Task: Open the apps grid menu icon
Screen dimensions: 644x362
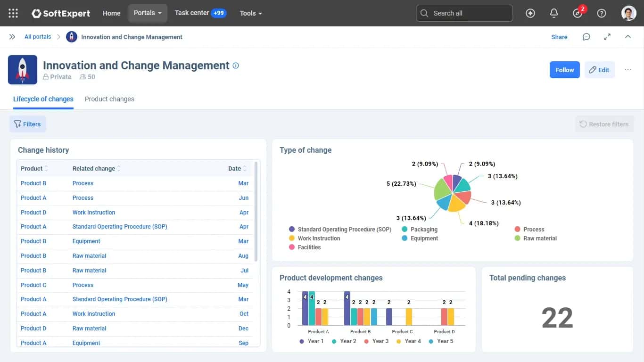Action: (x=13, y=13)
